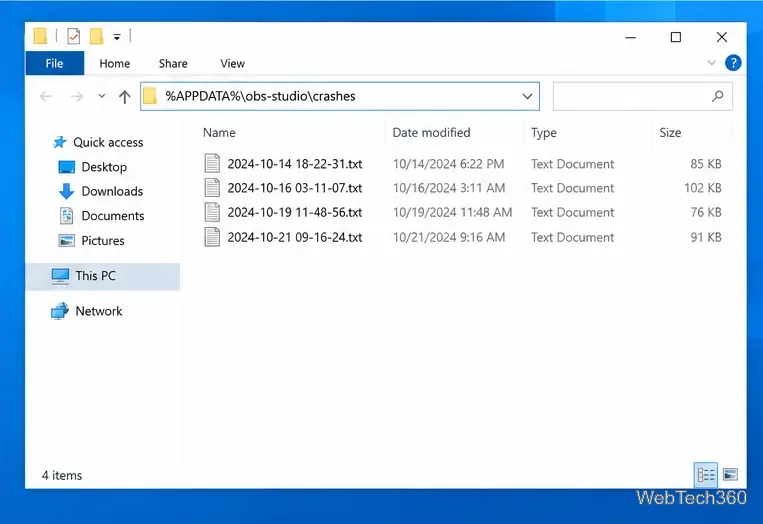Click the folder icon in title bar
The image size is (763, 524).
[x=40, y=36]
